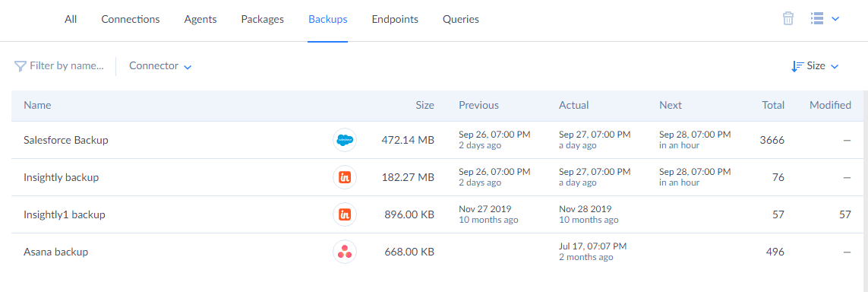Open the Salesforce Backup entry

tap(66, 140)
